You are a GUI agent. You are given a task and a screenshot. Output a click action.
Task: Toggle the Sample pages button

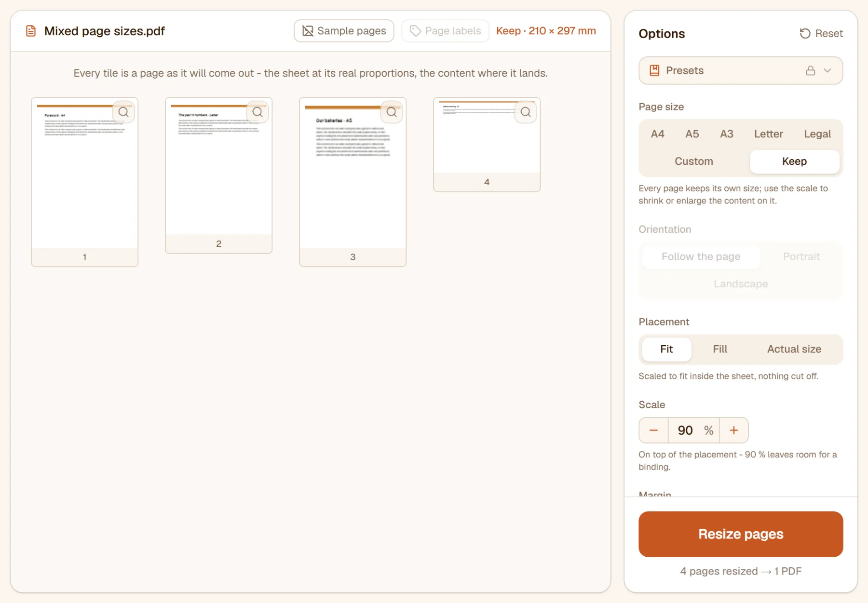tap(344, 31)
